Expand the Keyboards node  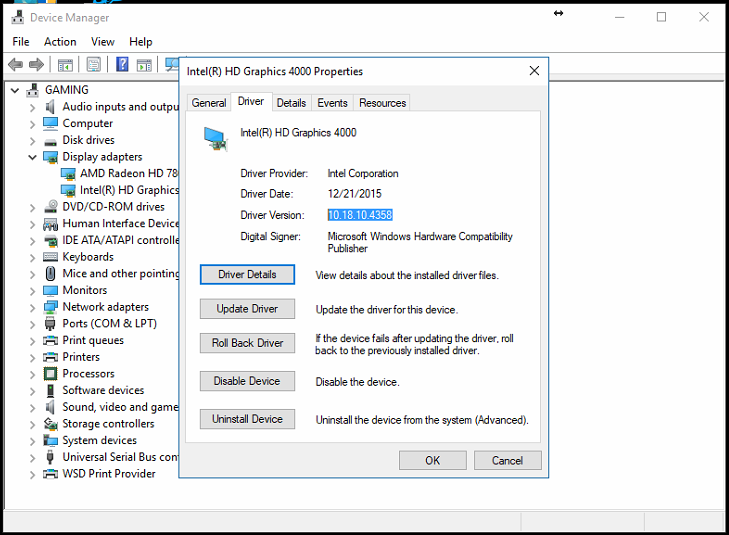32,258
